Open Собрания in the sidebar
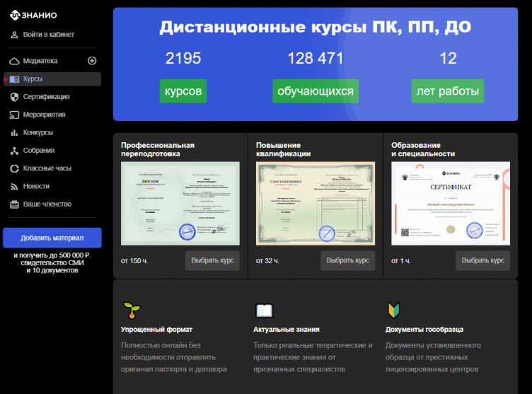This screenshot has width=532, height=394. 39,151
